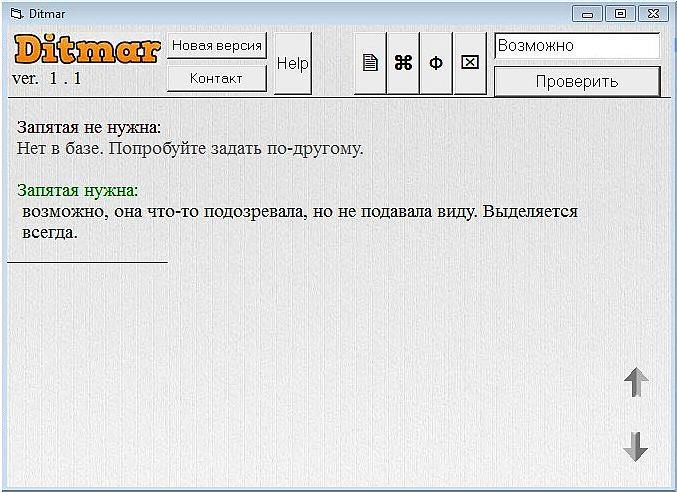Focus the input field containing Возможно
Image resolution: width=677 pixels, height=492 pixels.
click(x=576, y=46)
